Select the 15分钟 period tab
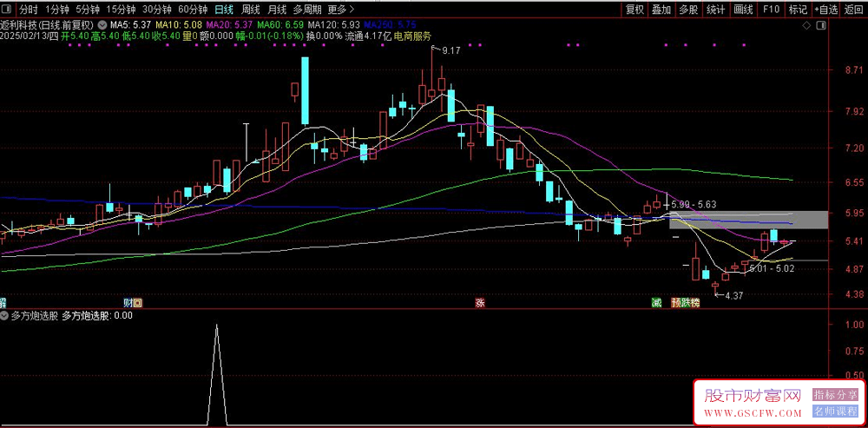 point(121,10)
